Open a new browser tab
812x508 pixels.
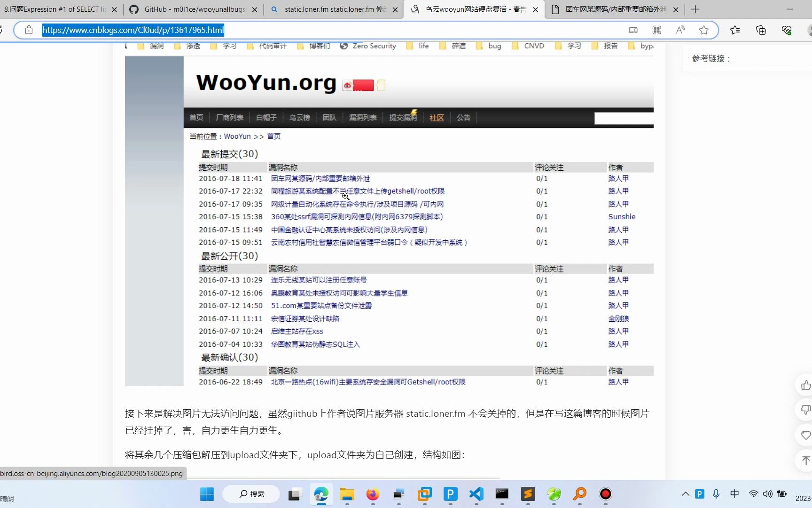pos(695,9)
